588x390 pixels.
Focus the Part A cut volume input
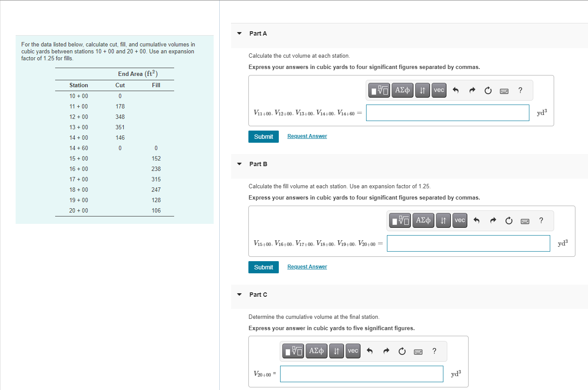[x=448, y=113]
